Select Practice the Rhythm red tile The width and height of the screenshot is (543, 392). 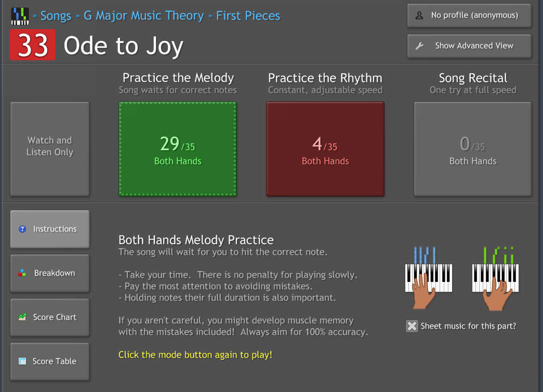click(325, 149)
